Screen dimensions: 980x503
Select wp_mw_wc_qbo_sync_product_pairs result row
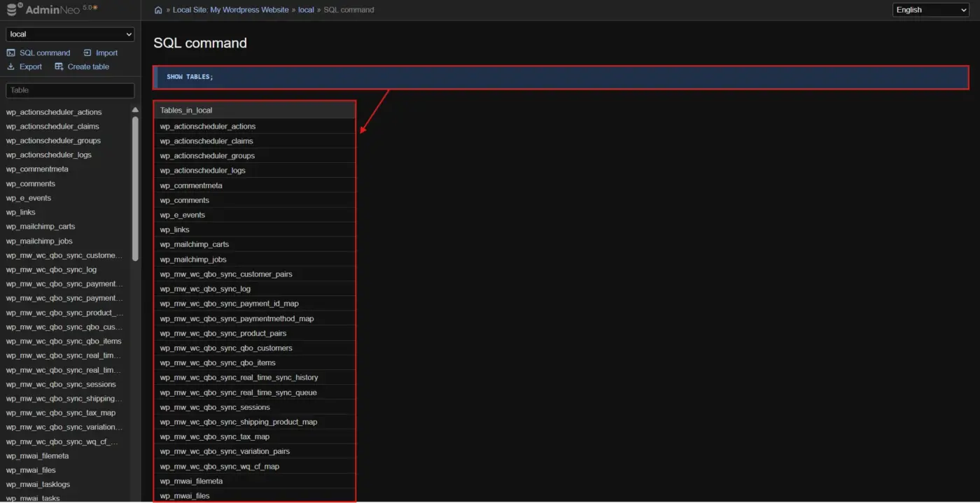click(x=255, y=334)
